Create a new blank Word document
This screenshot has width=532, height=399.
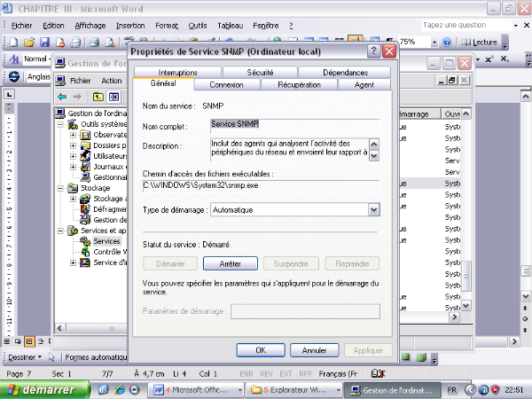14,43
